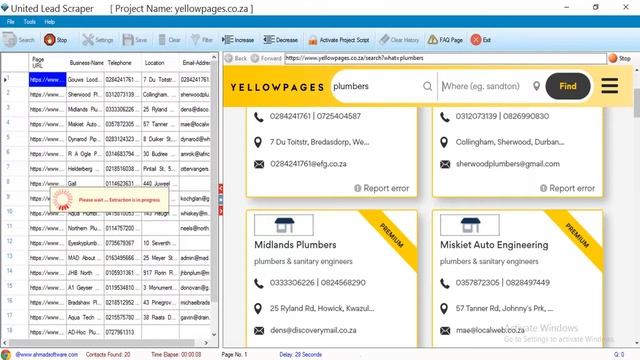Screen dimensions: 640x360
Task: Click the Decrease toolbar button
Action: pyautogui.click(x=280, y=40)
